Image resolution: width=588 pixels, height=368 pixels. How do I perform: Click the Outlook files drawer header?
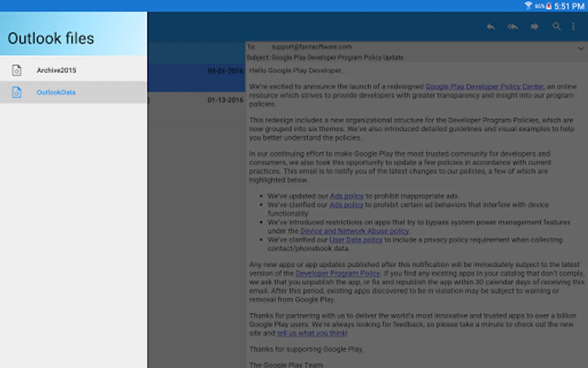coord(73,34)
